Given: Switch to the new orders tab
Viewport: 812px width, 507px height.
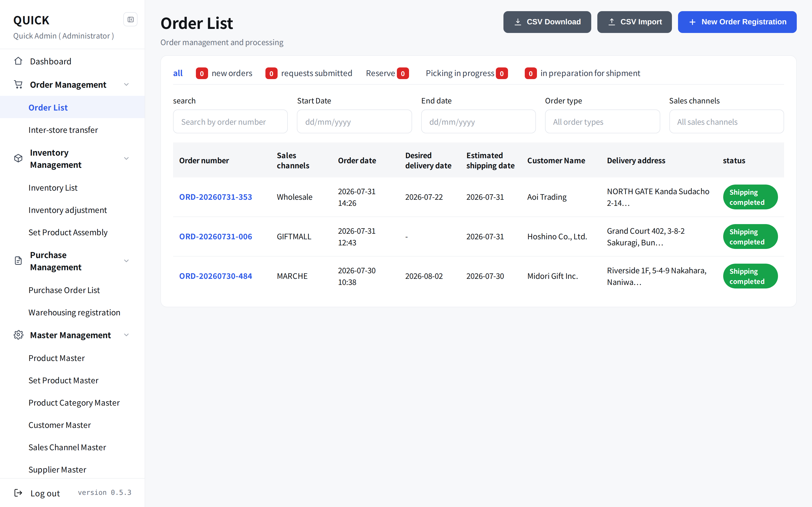Looking at the screenshot, I should click(224, 73).
